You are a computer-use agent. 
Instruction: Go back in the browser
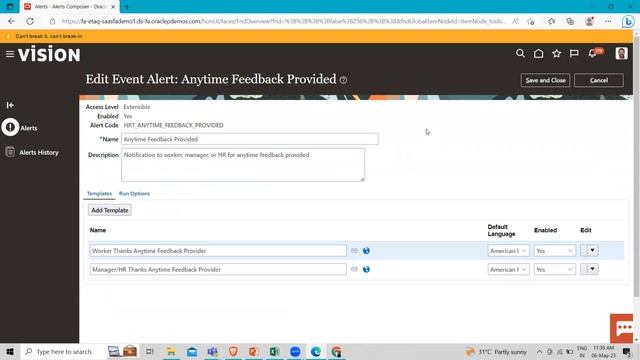tap(11, 21)
